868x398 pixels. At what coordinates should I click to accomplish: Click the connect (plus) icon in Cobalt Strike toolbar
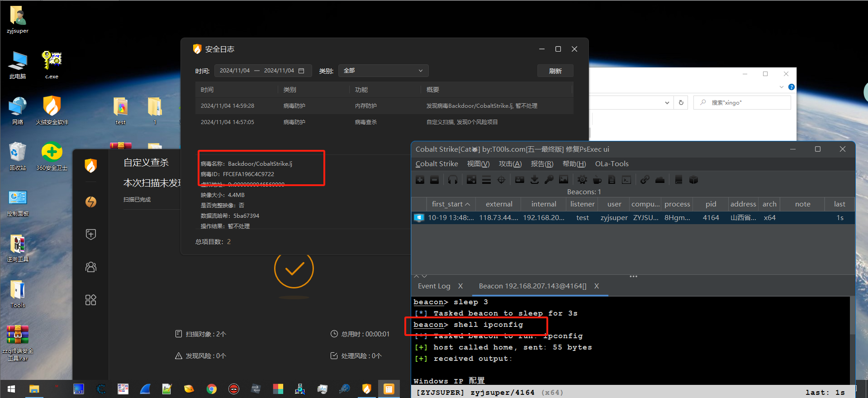click(x=420, y=180)
